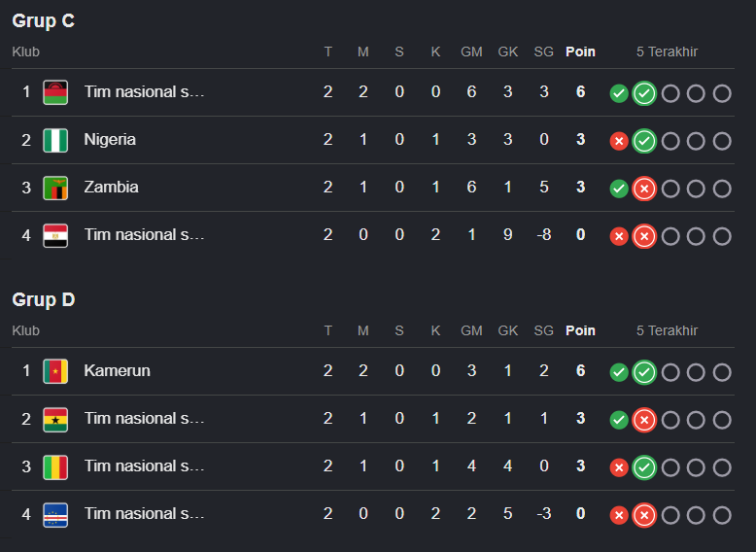The image size is (756, 552).
Task: Click the Mali flag in Grup D
Action: click(x=55, y=466)
